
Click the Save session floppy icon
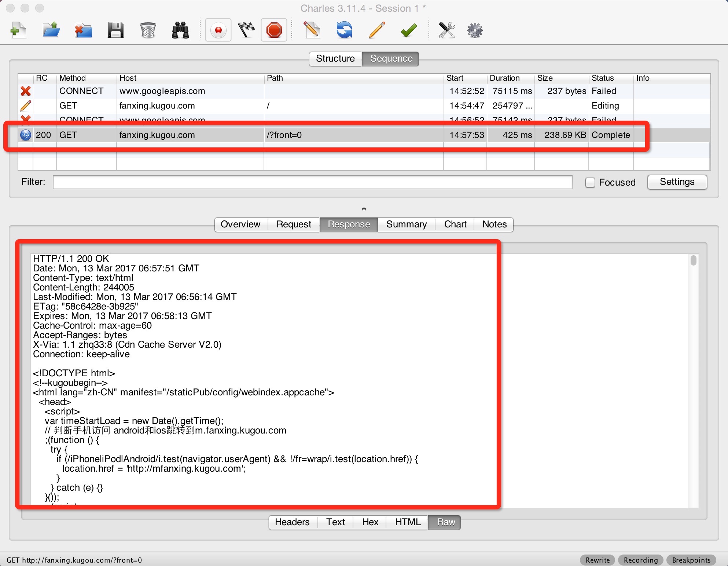[x=115, y=30]
